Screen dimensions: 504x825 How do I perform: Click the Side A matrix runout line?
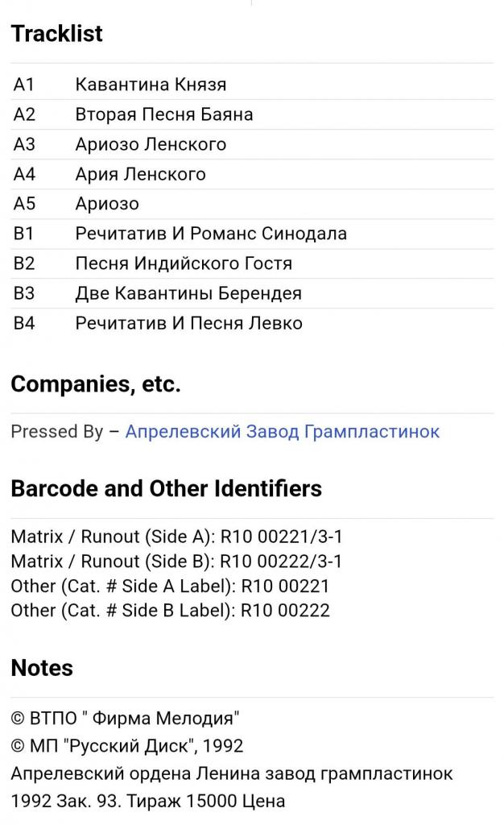coord(177,537)
